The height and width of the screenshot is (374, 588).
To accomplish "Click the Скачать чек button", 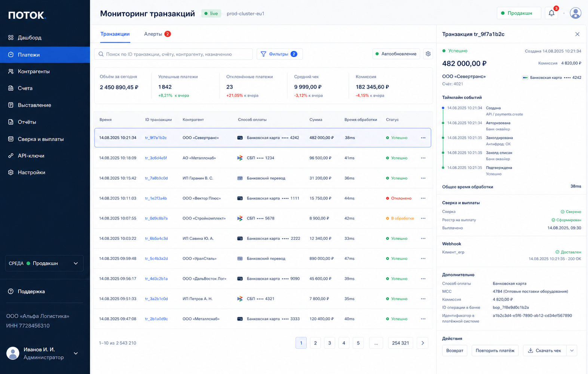I will 545,350.
